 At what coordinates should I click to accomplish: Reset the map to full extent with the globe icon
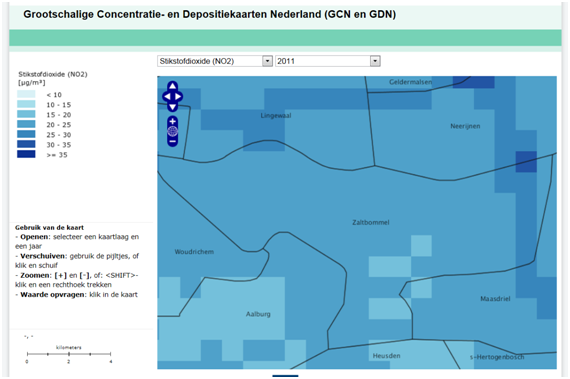[173, 131]
